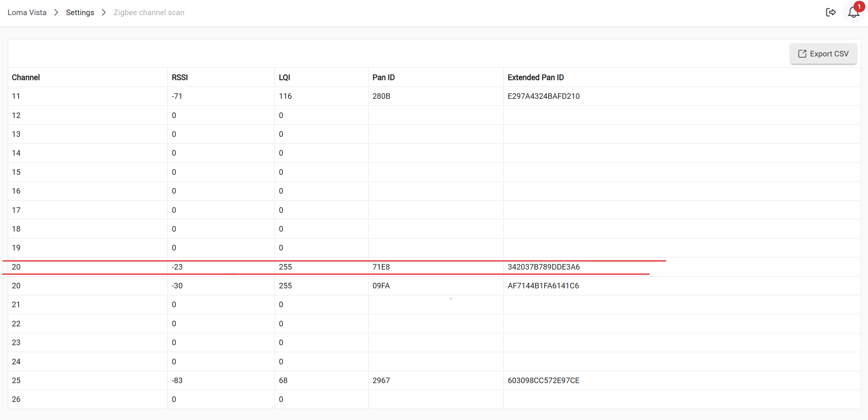Click the notification badge showing 1
This screenshot has height=420, width=868.
click(859, 7)
